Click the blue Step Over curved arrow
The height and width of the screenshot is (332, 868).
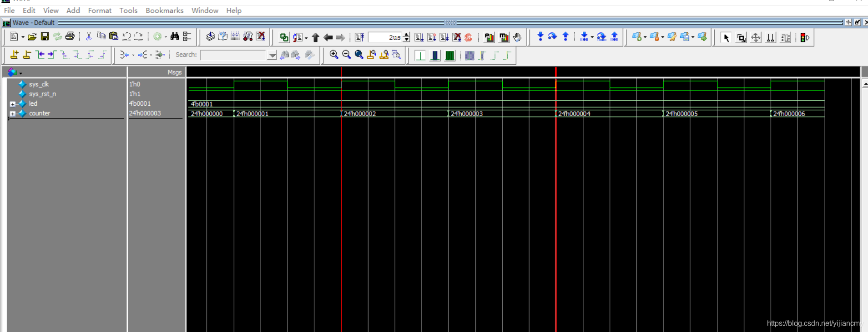tap(552, 36)
